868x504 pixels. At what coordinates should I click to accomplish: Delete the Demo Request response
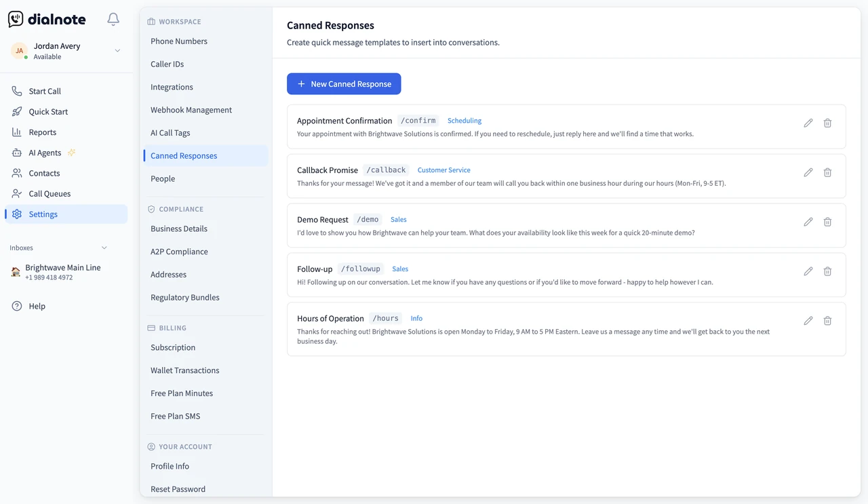tap(827, 222)
